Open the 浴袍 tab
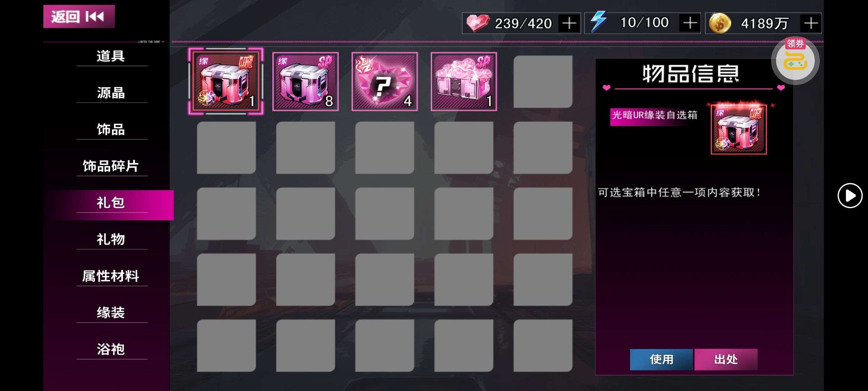 click(111, 349)
